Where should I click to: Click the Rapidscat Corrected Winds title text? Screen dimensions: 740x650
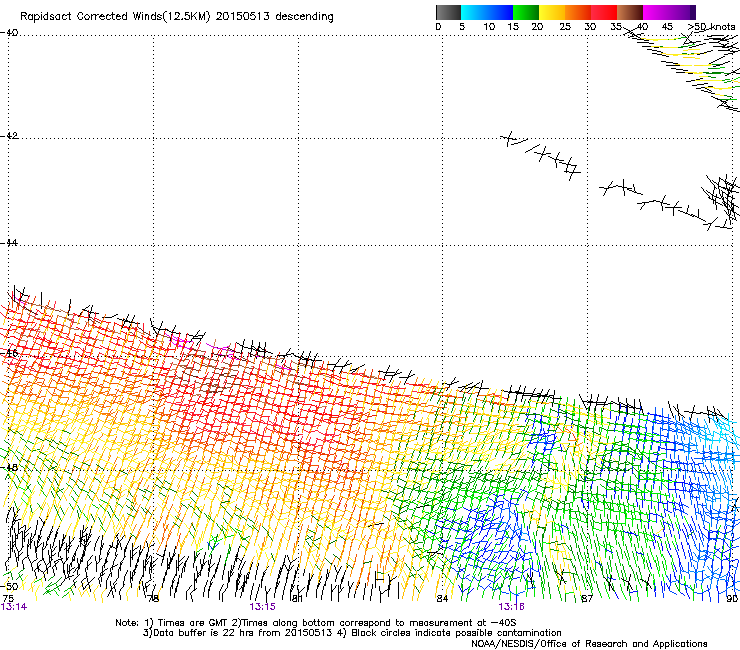pyautogui.click(x=177, y=17)
